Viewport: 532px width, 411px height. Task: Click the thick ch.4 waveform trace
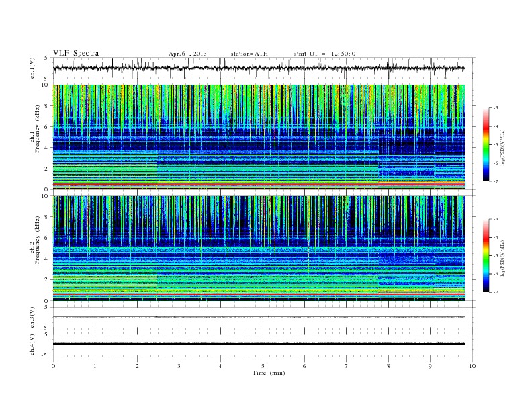pos(259,344)
